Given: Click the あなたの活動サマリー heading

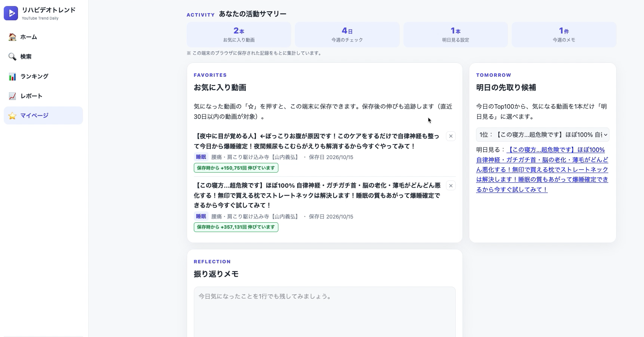Looking at the screenshot, I should [252, 14].
